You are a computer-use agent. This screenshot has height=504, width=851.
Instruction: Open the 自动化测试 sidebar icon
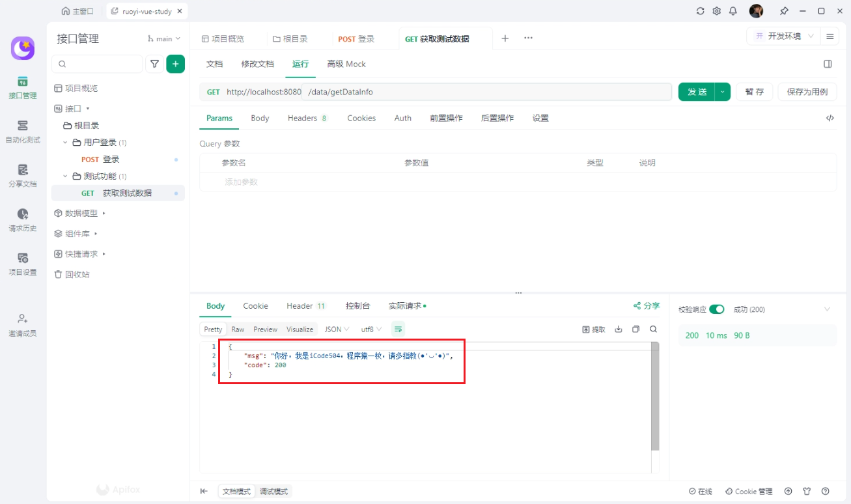click(x=23, y=131)
